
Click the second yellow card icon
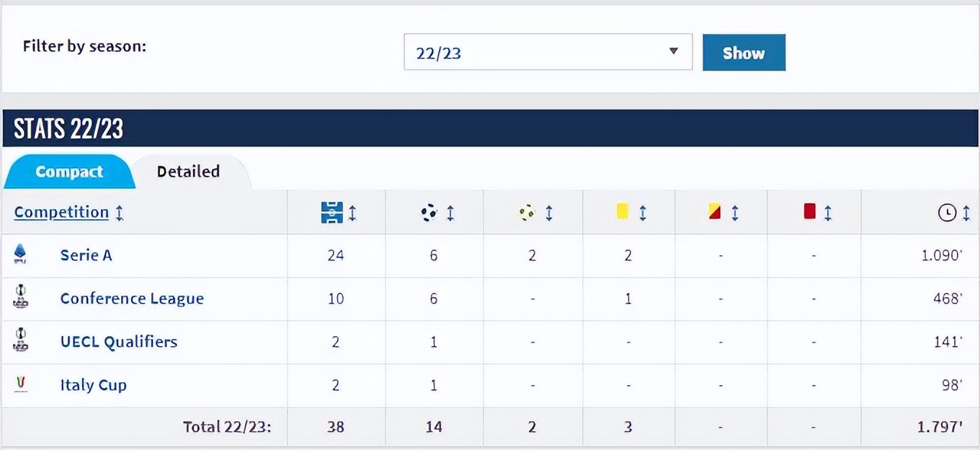pyautogui.click(x=715, y=212)
